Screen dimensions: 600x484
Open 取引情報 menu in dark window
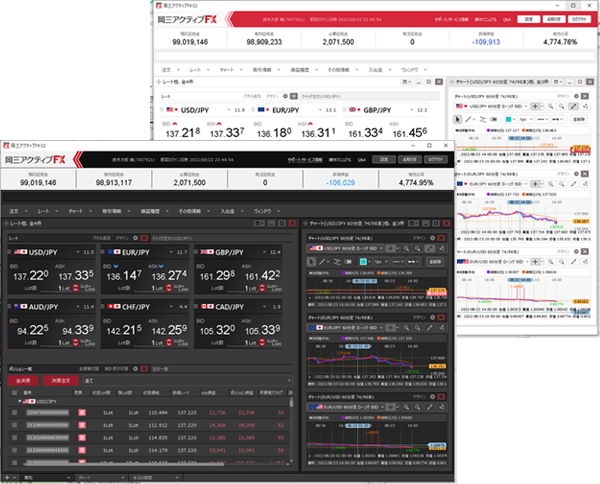[116, 211]
